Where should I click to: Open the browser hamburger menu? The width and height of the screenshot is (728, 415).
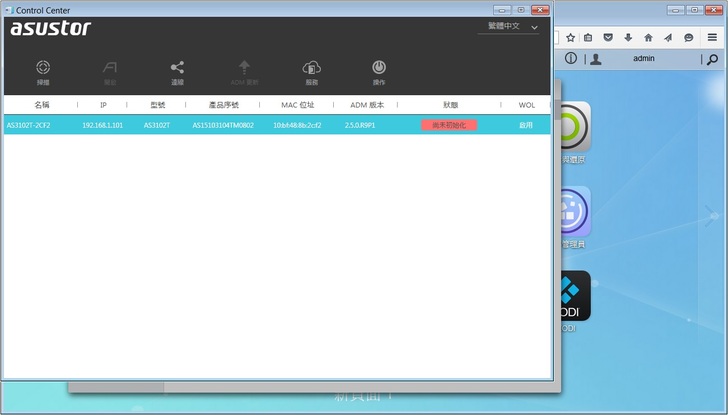(x=712, y=37)
